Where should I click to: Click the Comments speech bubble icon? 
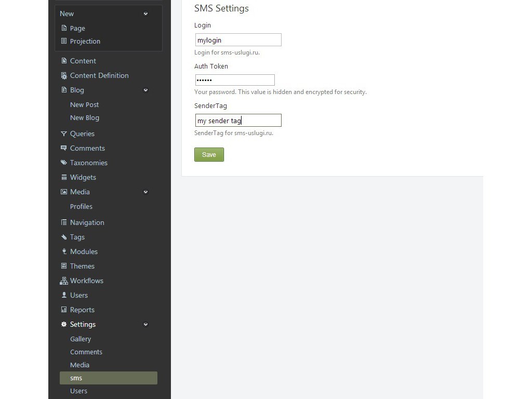64,148
